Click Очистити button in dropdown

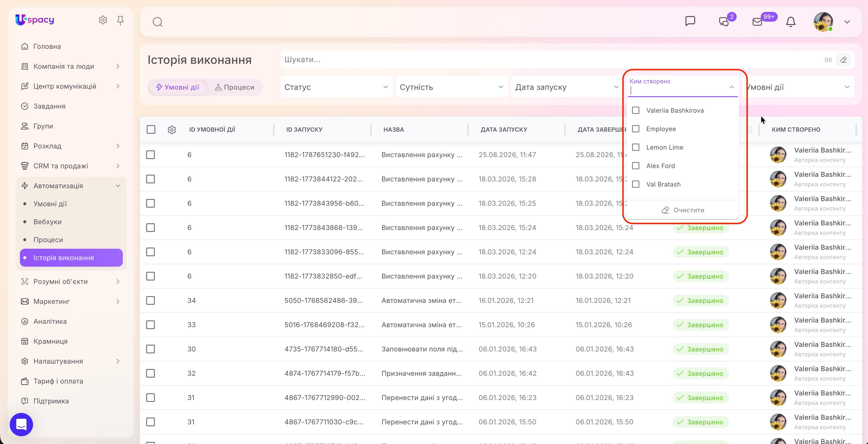click(x=683, y=210)
